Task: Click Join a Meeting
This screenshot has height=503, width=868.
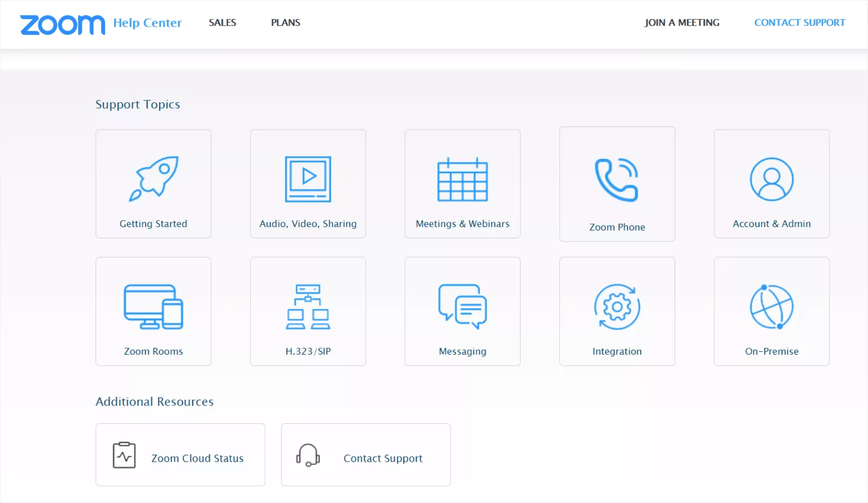Action: 682,22
